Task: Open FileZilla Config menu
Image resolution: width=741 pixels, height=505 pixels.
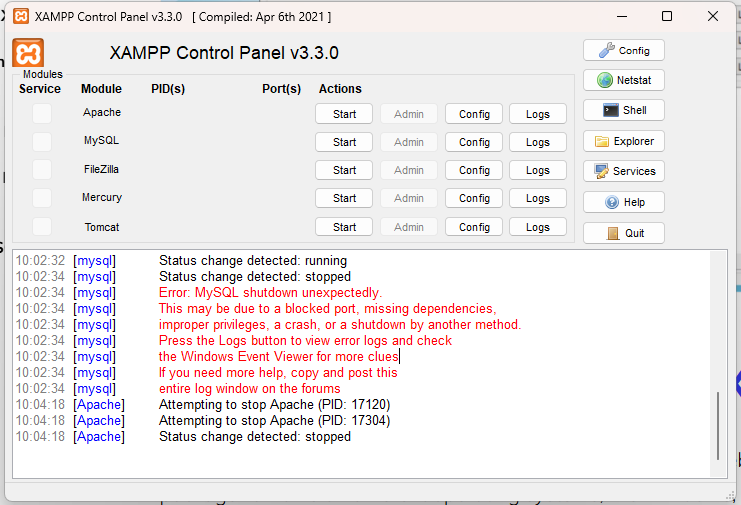Action: coord(474,170)
